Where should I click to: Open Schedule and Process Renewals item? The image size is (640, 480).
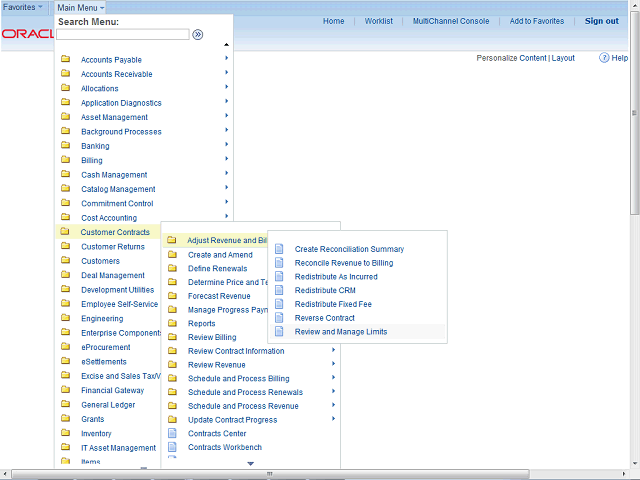click(x=245, y=392)
